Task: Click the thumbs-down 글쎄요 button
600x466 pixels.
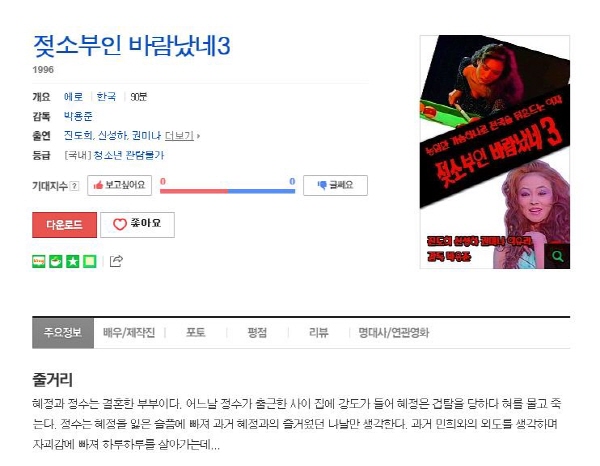Action: tap(335, 185)
